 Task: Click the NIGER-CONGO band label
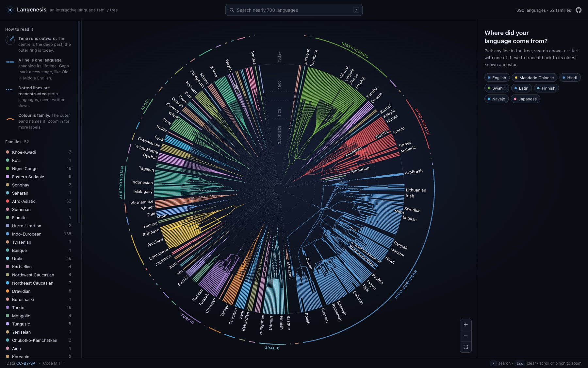[x=355, y=50]
